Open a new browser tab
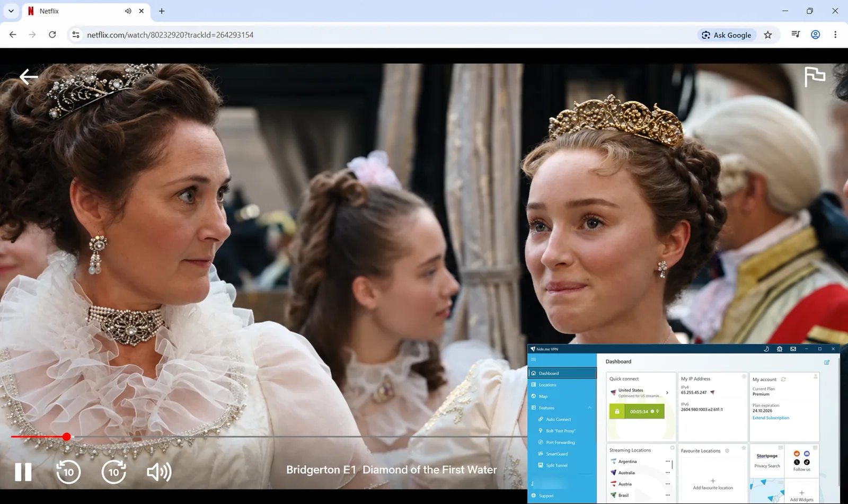Viewport: 848px width, 504px height. 162,11
